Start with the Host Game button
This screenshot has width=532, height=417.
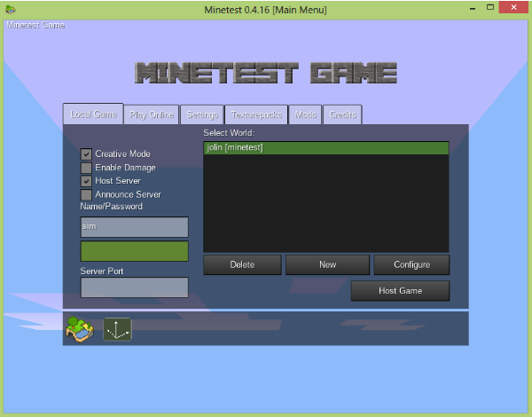[401, 291]
